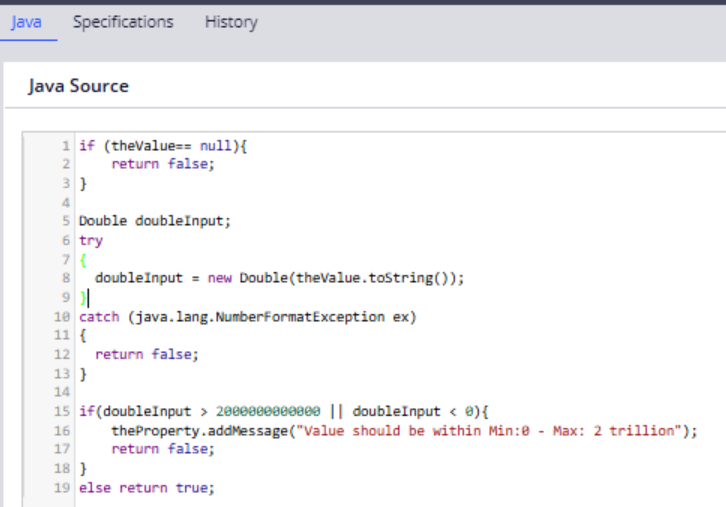Image resolution: width=726 pixels, height=507 pixels.
Task: Click the 2000000000000 number literal
Action: pyautogui.click(x=268, y=412)
